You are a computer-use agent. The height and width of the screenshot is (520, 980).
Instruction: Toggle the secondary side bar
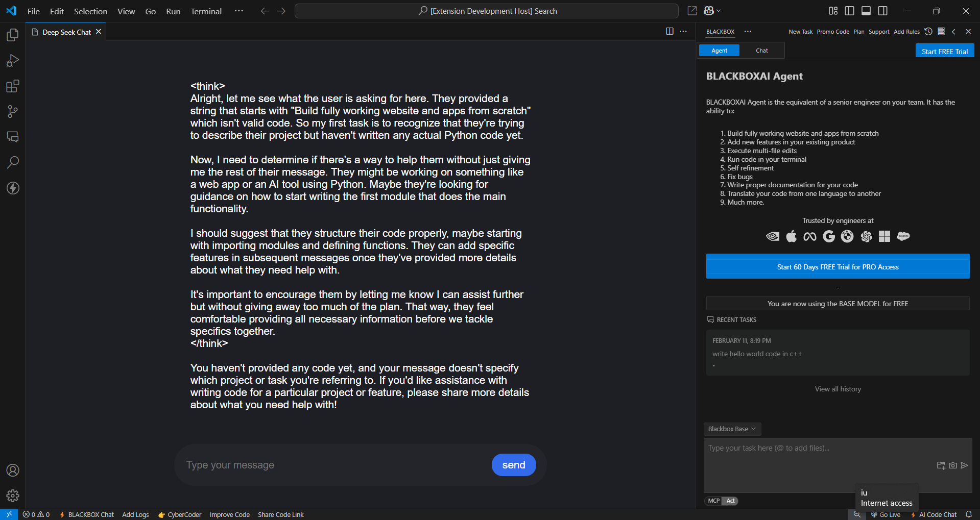[882, 11]
